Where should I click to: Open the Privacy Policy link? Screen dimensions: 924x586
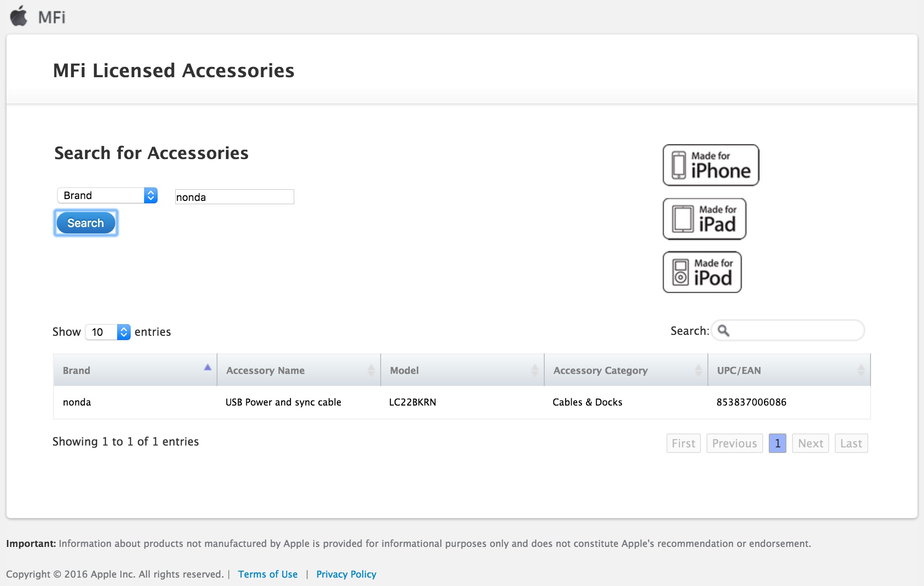click(x=346, y=574)
